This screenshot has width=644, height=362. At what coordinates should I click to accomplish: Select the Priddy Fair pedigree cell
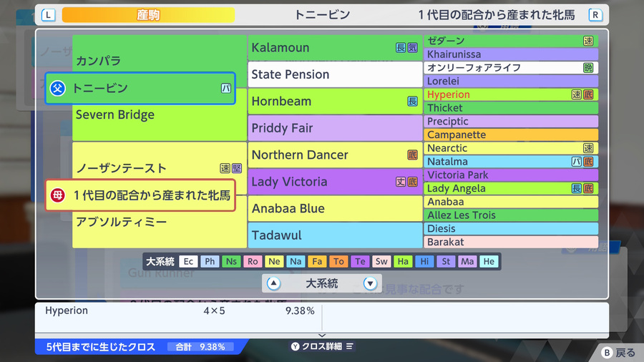tap(335, 128)
